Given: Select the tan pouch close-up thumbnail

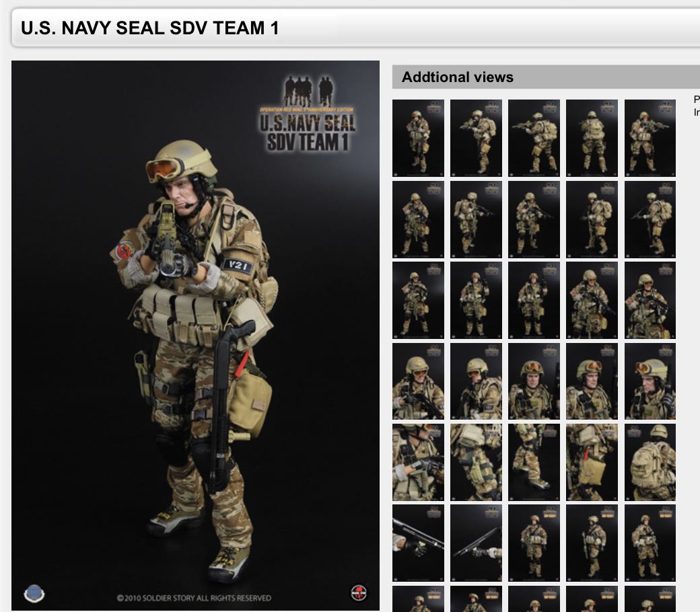Looking at the screenshot, I should click(591, 462).
